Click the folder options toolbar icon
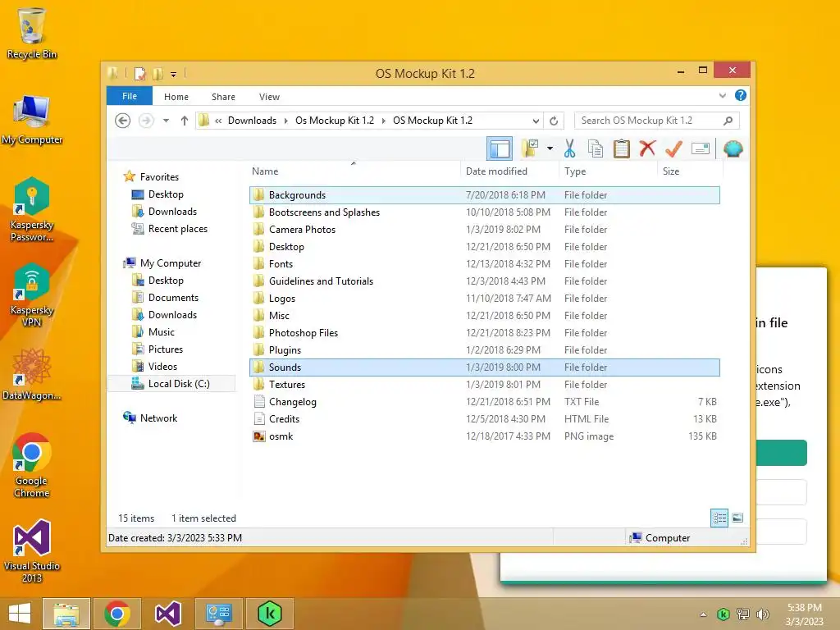This screenshot has width=840, height=630. tap(530, 148)
